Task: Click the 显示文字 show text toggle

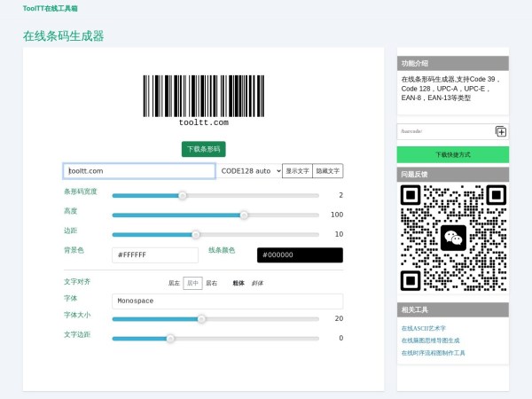Action: (296, 170)
